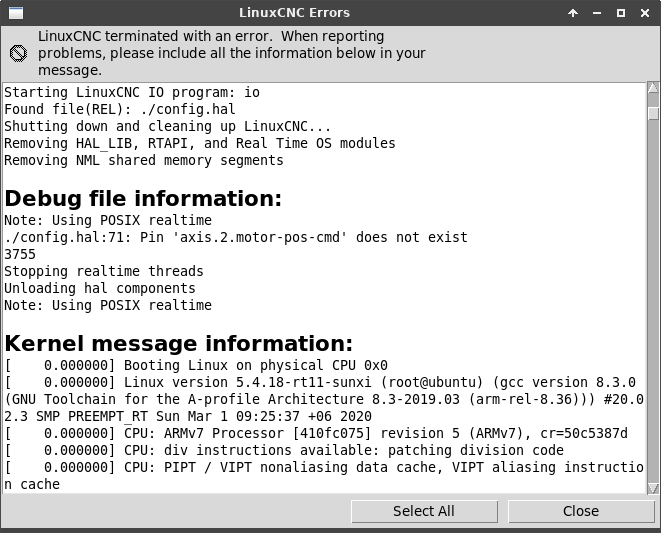Click the line 'Starting LinuxCNC IO program: io'
Image resolution: width=661 pixels, height=533 pixels.
[132, 92]
